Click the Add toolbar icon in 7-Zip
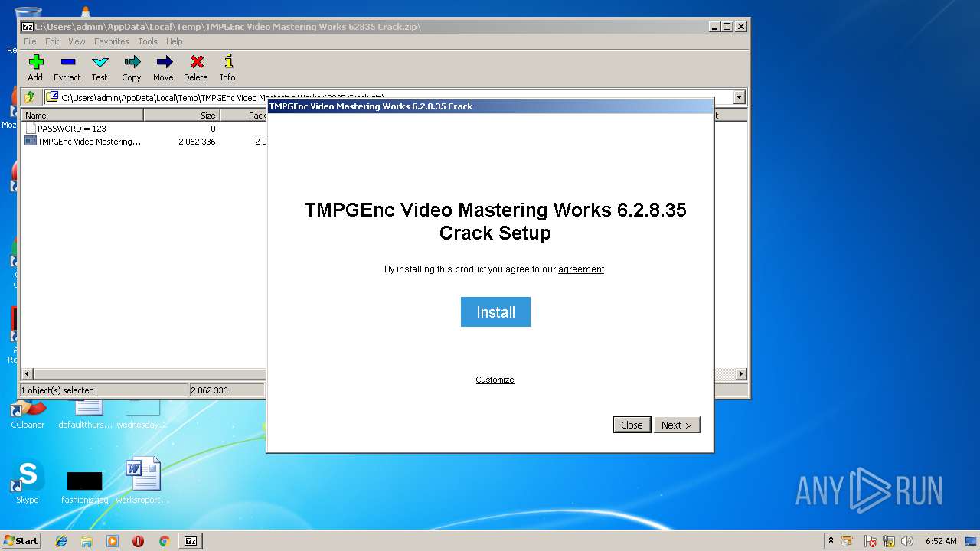This screenshot has width=980, height=551. tap(35, 67)
